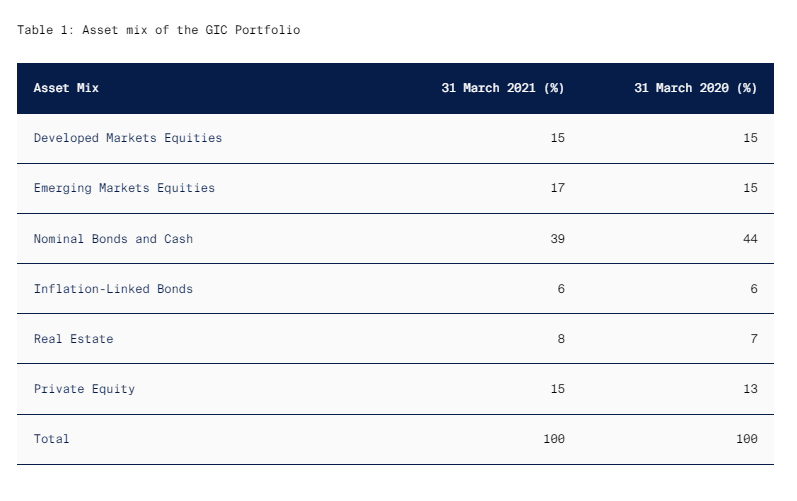Select the Inflation-Linked Bonds row label
797x501 pixels.
tap(113, 289)
